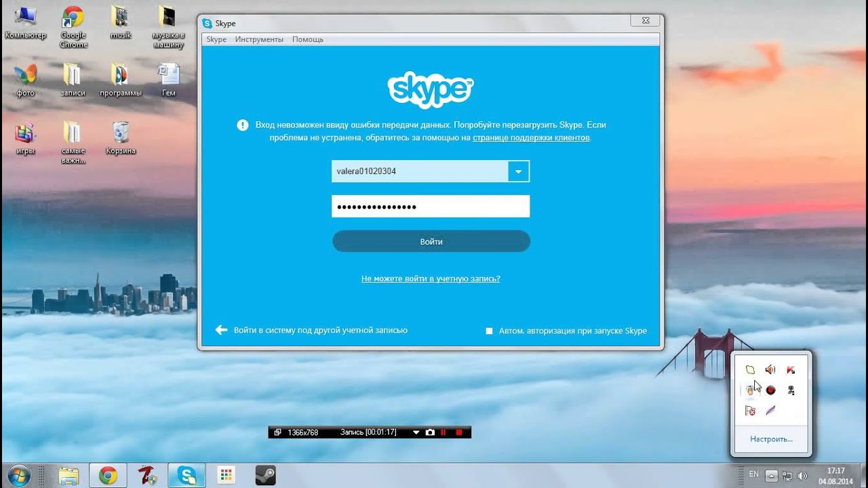The image size is (868, 488).
Task: Click the valera01020304 username field
Action: pos(420,171)
